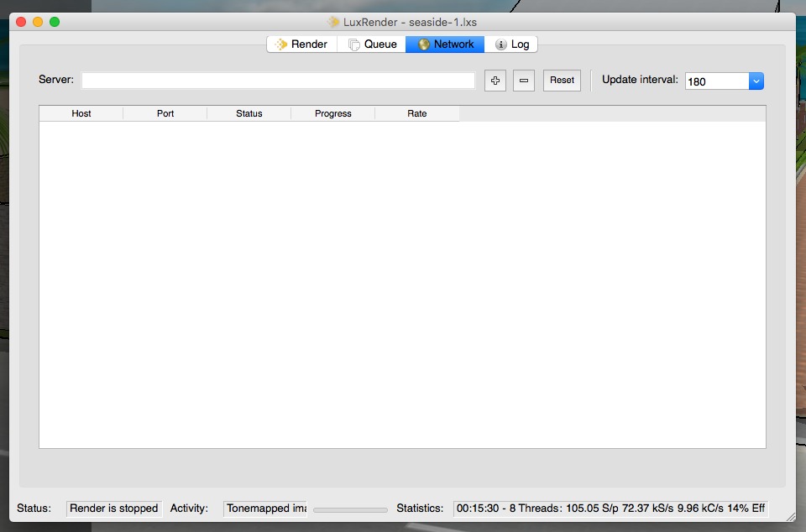Open the Log tab
The image size is (806, 532).
pyautogui.click(x=511, y=44)
